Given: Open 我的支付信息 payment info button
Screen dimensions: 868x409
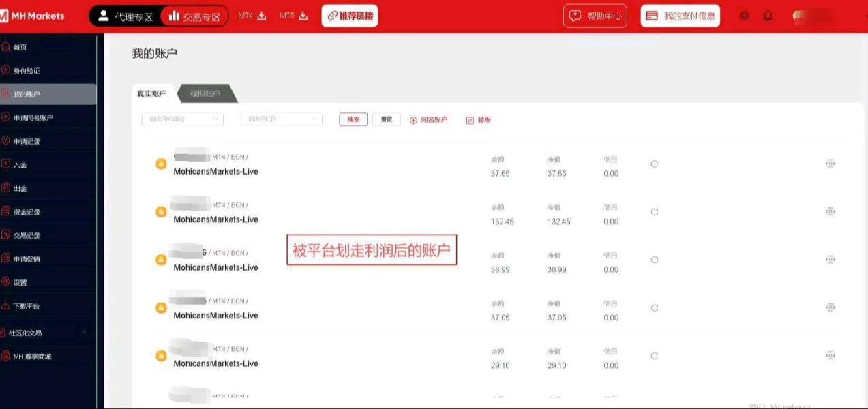Looking at the screenshot, I should click(680, 16).
